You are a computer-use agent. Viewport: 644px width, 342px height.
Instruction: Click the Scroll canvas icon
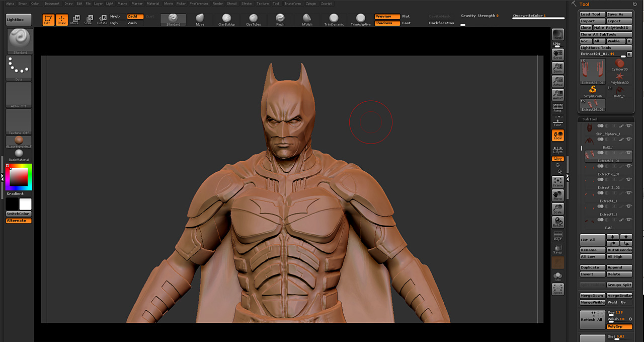pos(557,54)
